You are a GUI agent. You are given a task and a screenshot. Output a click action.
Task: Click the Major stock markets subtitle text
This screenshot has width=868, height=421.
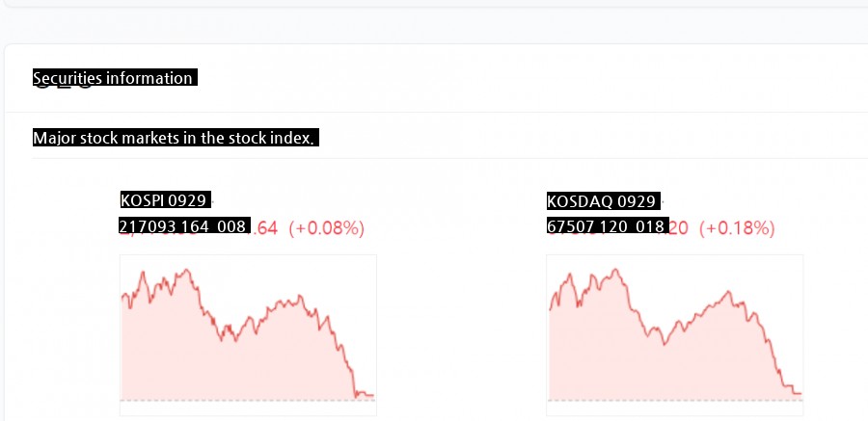[175, 138]
